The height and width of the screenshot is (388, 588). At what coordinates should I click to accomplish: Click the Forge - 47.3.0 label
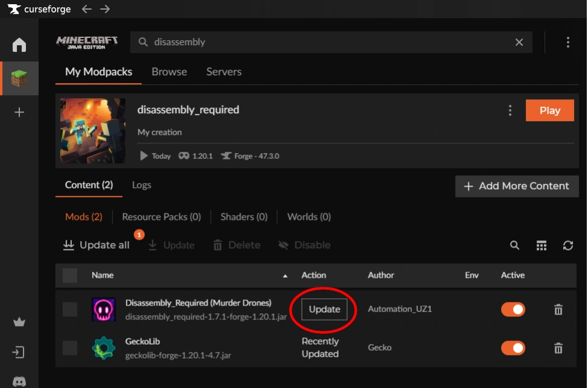point(250,156)
